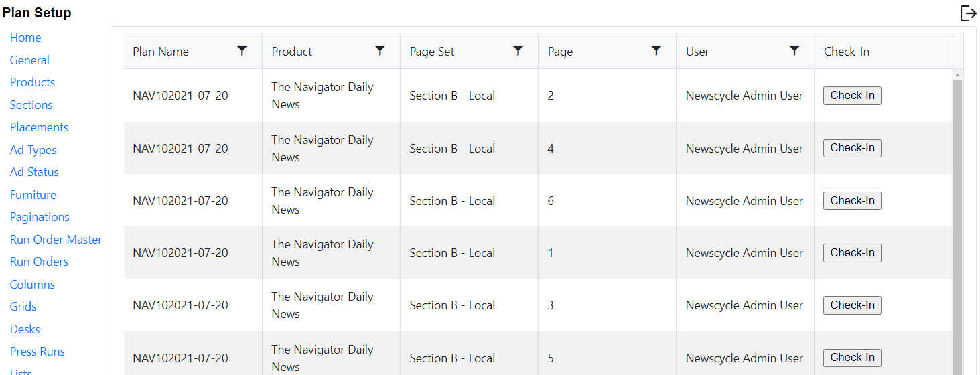Click the User column filter funnel
Image resolution: width=980 pixels, height=375 pixels.
[x=794, y=51]
